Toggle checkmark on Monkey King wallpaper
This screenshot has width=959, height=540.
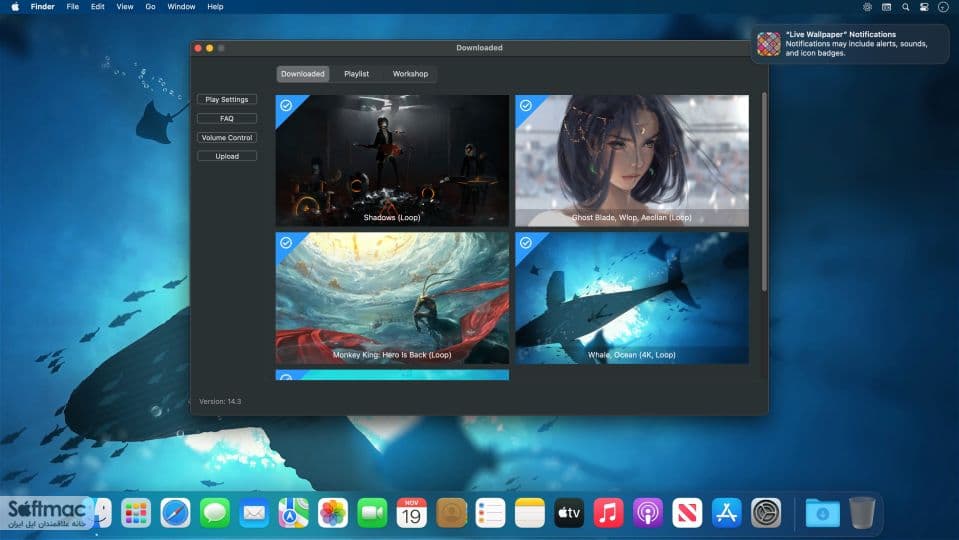[286, 243]
